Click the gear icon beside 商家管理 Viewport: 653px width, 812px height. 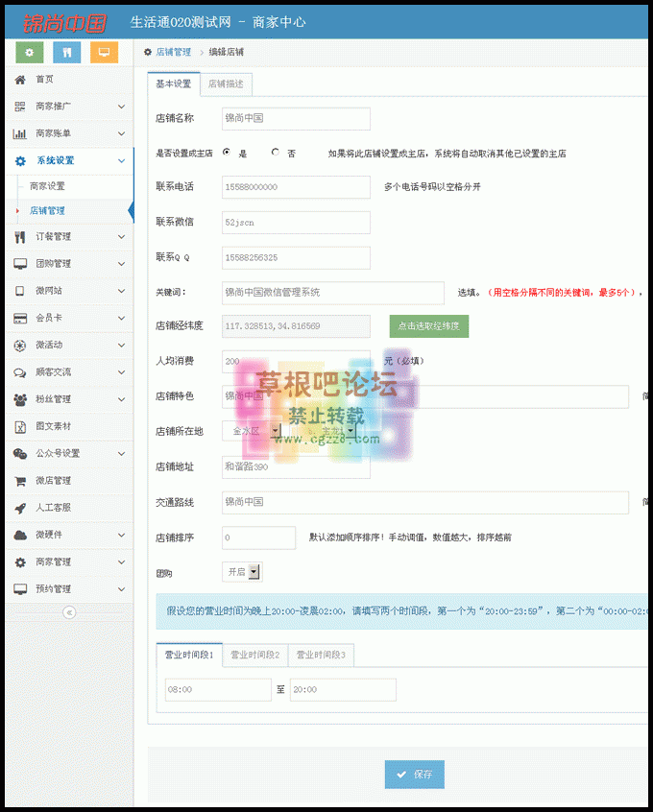20,562
